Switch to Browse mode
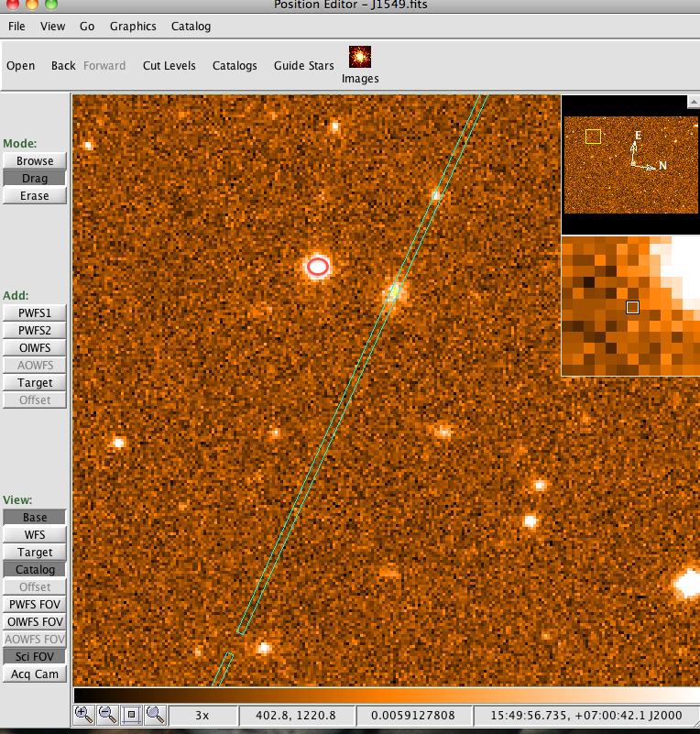The height and width of the screenshot is (734, 700). 35,161
